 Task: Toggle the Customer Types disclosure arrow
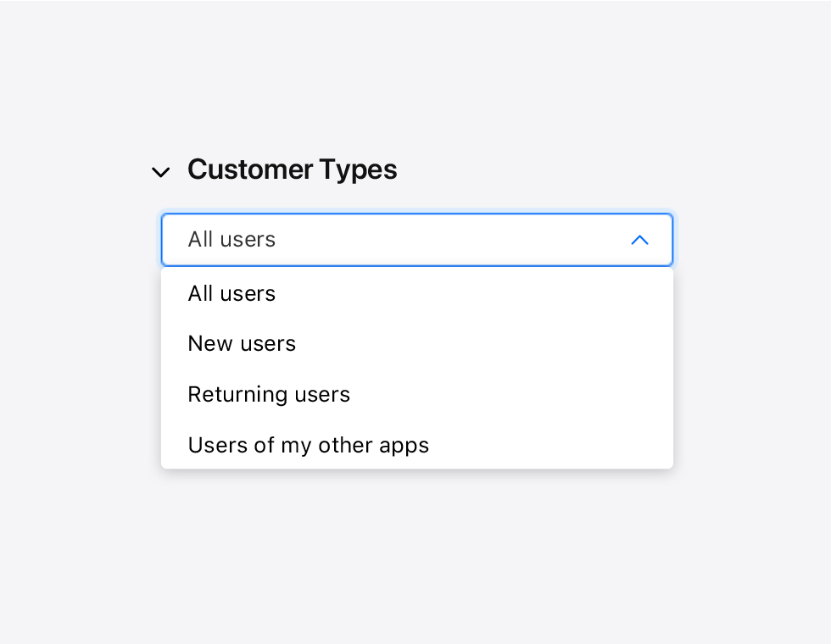point(160,172)
